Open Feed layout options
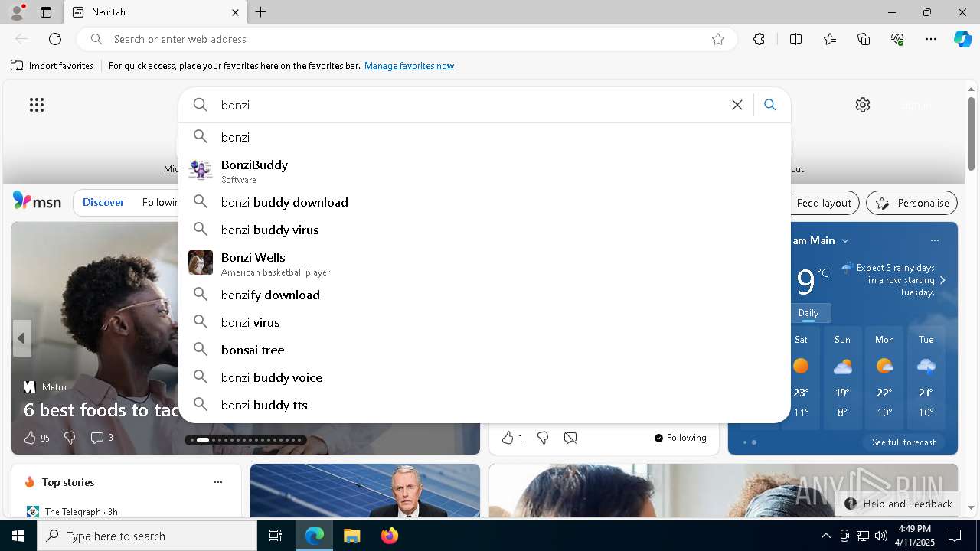 pyautogui.click(x=824, y=203)
